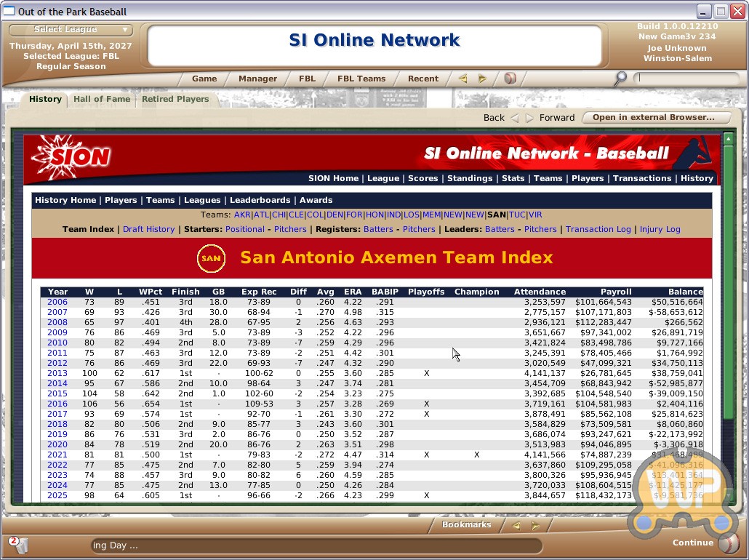
Task: Click the right arrow icon beside Recent
Action: click(482, 79)
